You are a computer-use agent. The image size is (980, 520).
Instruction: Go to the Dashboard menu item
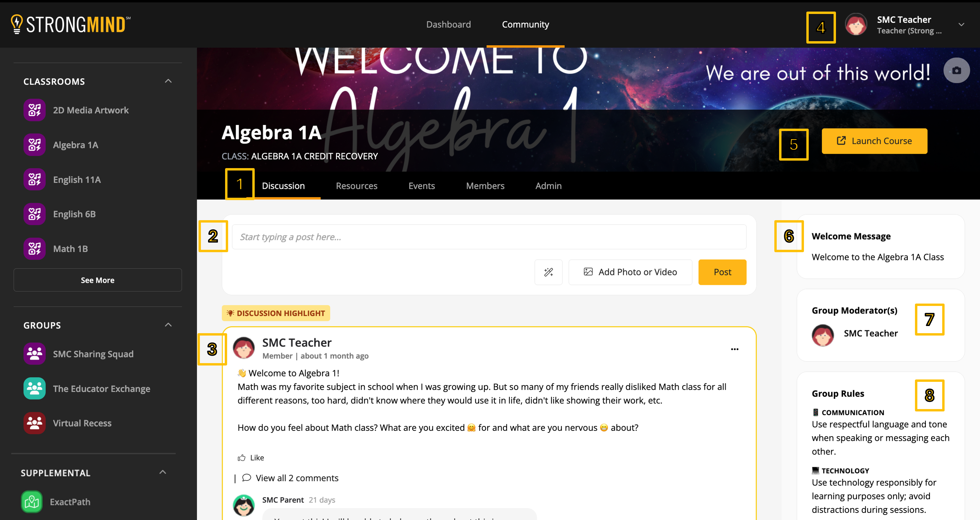448,24
